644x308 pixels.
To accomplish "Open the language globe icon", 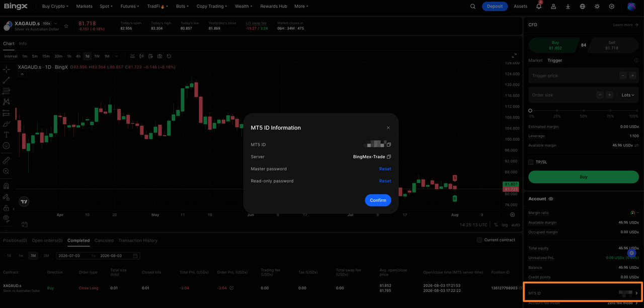I will 583,7.
